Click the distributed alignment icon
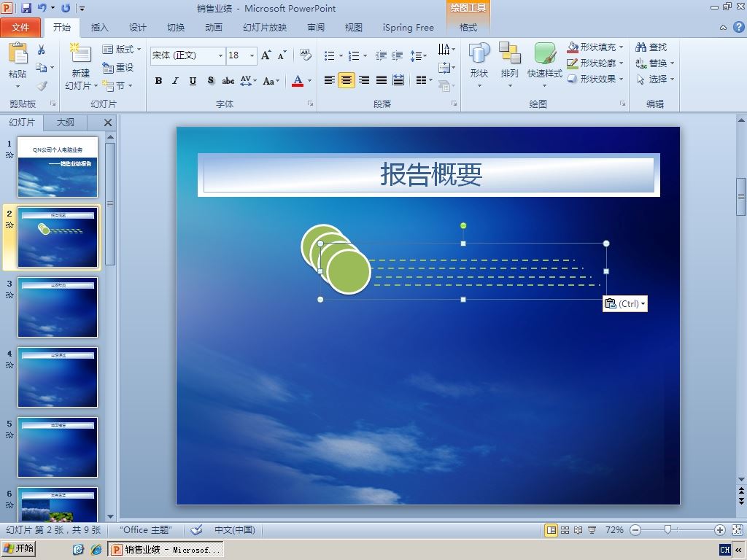 click(x=398, y=80)
